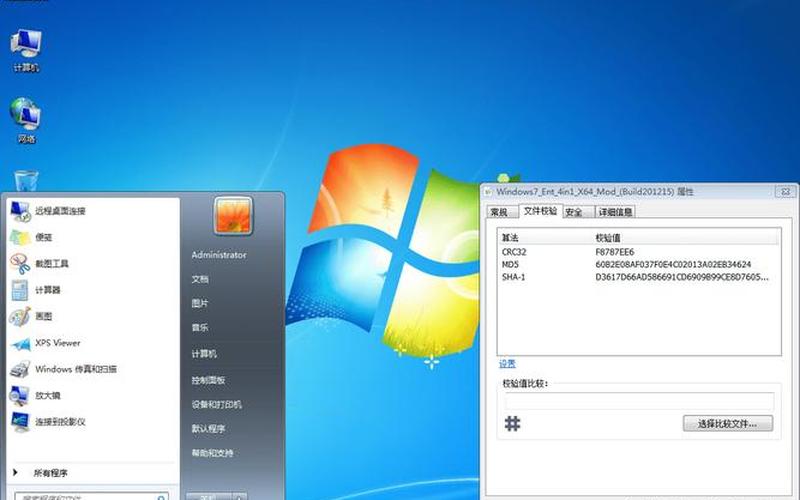Click 选择比较文件... button
Image resolution: width=800 pixels, height=500 pixels.
coord(728,423)
